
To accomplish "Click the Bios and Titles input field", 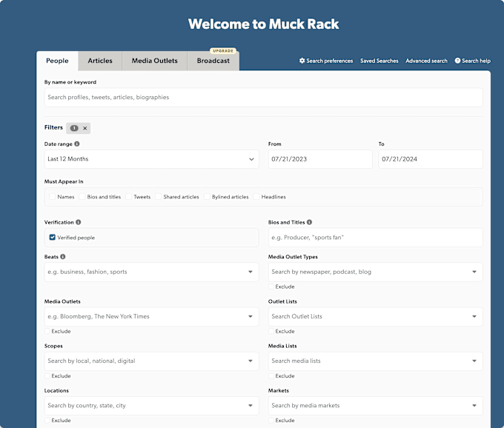I will pyautogui.click(x=376, y=237).
